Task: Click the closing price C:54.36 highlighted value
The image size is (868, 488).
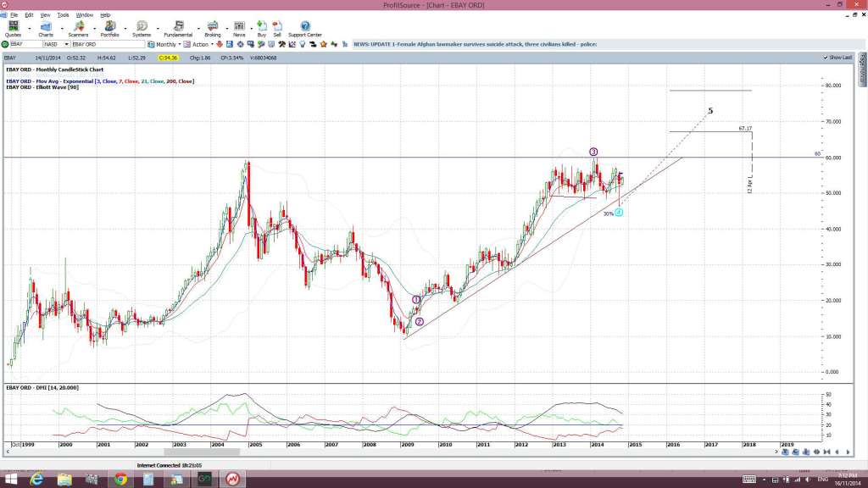Action: [x=168, y=58]
